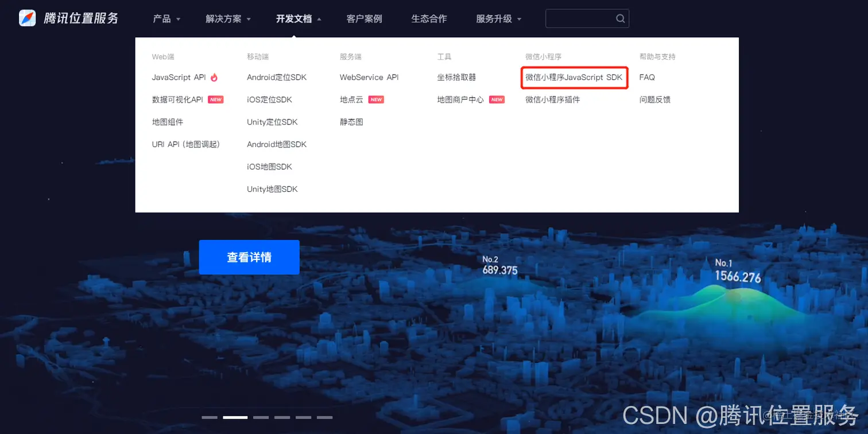Image resolution: width=868 pixels, height=434 pixels.
Task: Open the 问题反馈 link
Action: [x=655, y=99]
